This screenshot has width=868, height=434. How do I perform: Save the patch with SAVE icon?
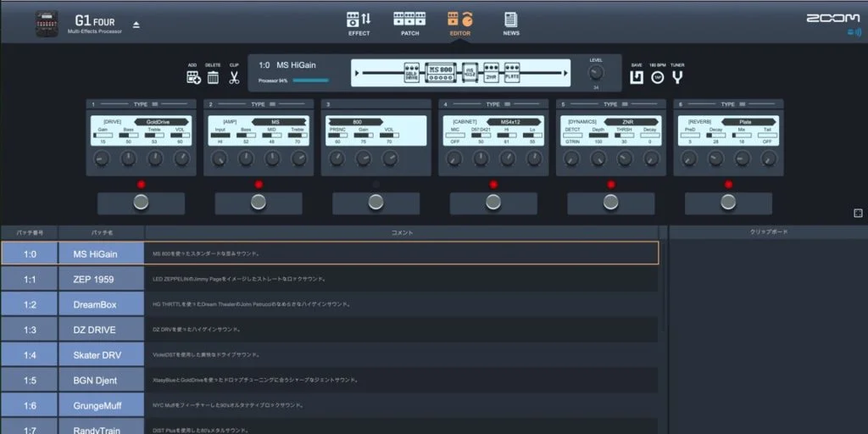coord(637,77)
